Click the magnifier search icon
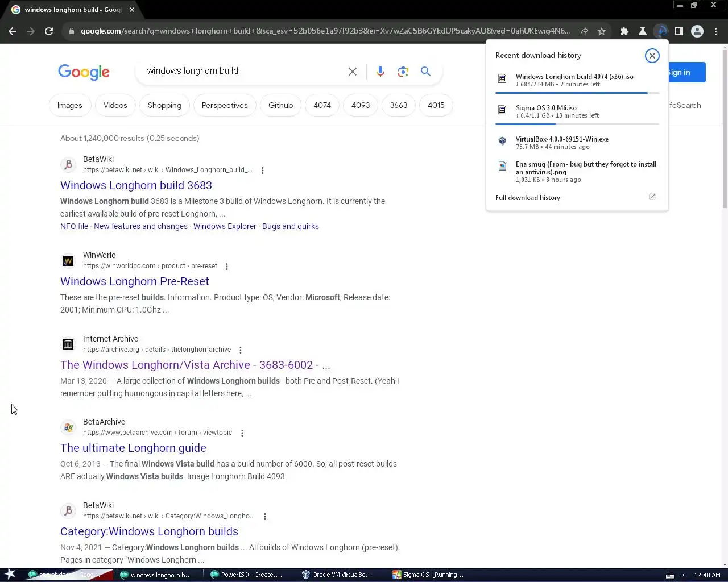This screenshot has height=582, width=728. (425, 72)
